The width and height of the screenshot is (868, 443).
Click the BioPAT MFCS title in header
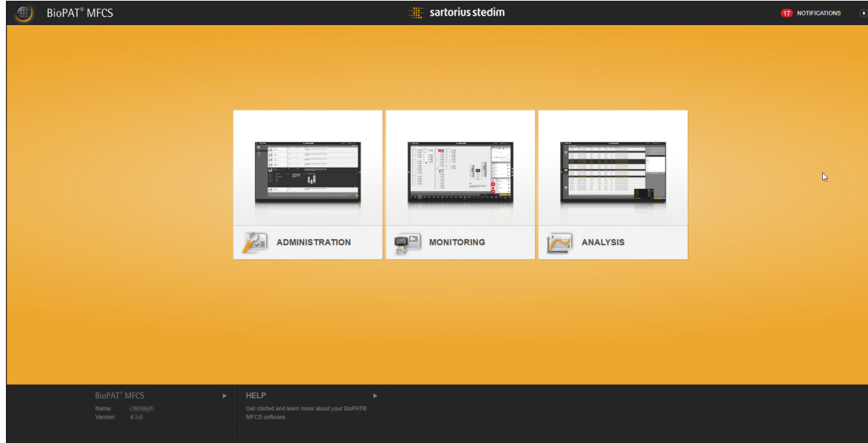point(80,13)
